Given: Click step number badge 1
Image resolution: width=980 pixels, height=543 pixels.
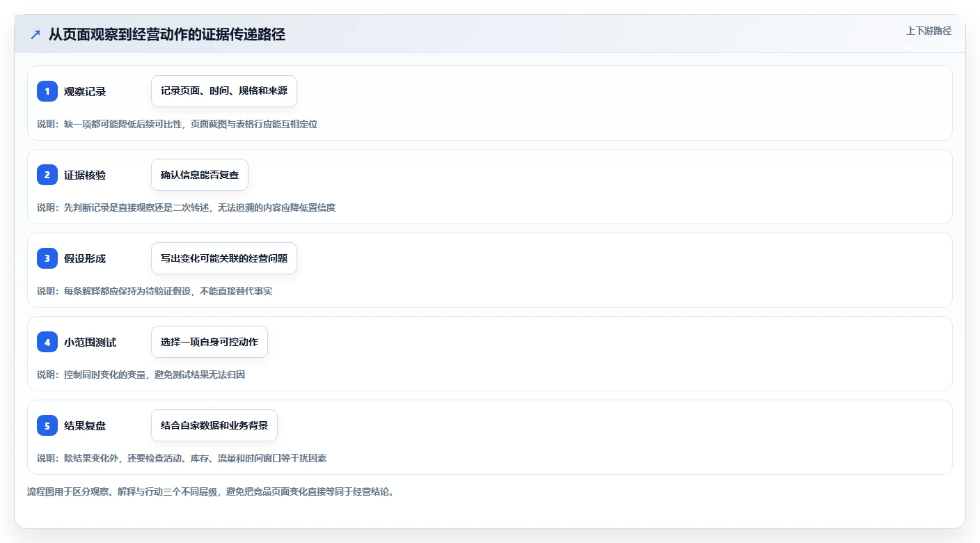Looking at the screenshot, I should point(47,91).
